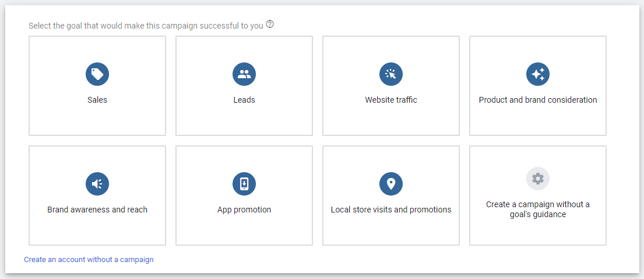Select the "Leads" goal label
The width and height of the screenshot is (644, 279).
[244, 100]
